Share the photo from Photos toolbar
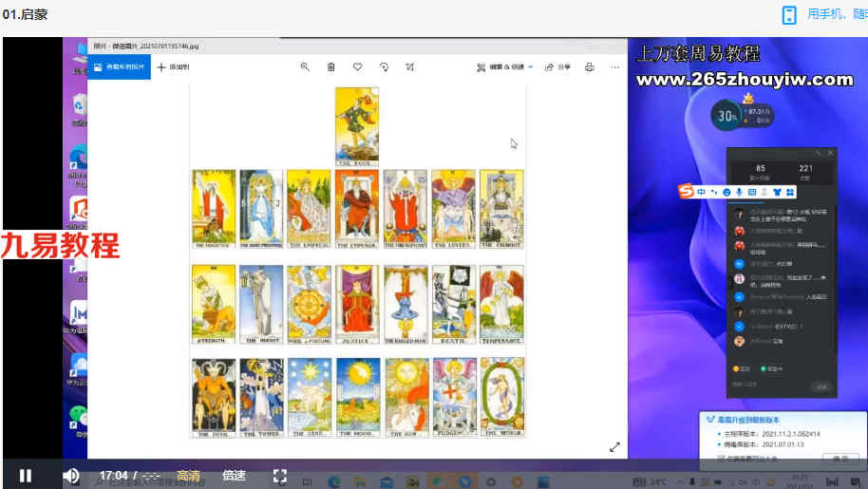The height and width of the screenshot is (489, 868). (557, 66)
